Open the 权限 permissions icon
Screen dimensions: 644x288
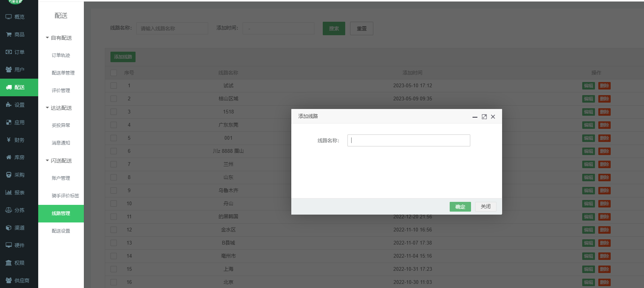(x=9, y=263)
